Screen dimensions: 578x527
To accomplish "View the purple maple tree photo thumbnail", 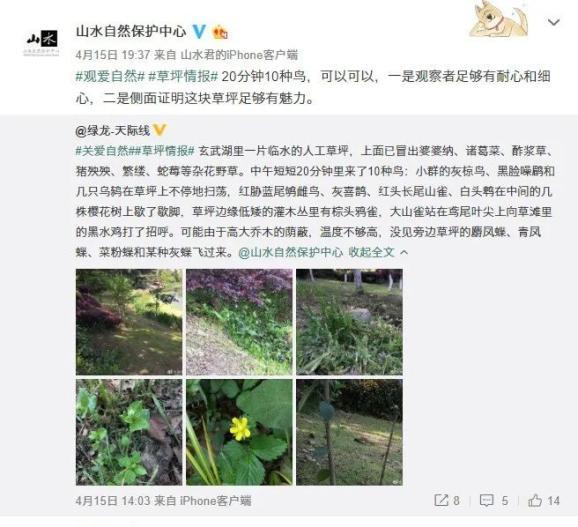I will [239, 322].
